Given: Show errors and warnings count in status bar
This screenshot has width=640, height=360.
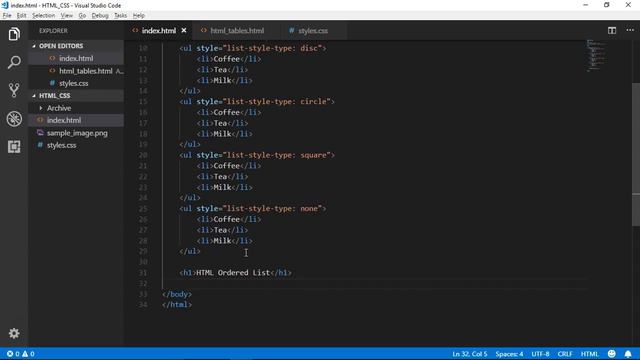Looking at the screenshot, I should [20, 354].
